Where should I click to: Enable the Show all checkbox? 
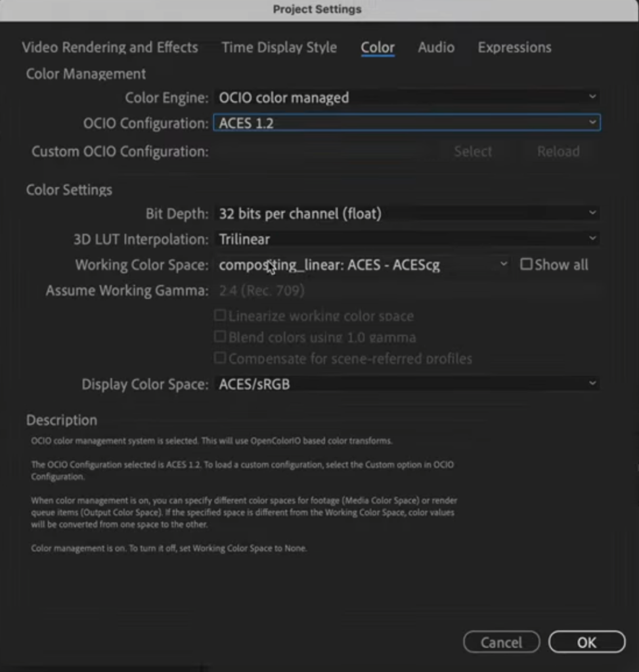527,264
